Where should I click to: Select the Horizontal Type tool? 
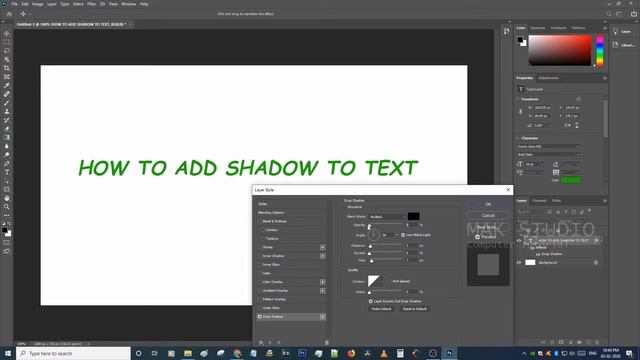(7, 172)
